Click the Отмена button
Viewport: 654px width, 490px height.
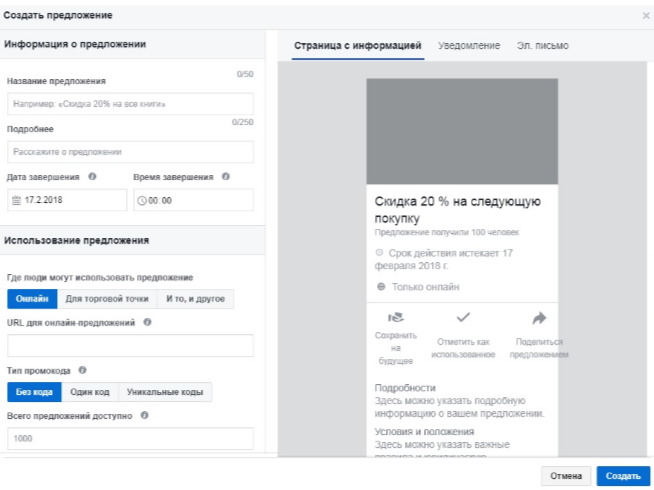[x=566, y=476]
